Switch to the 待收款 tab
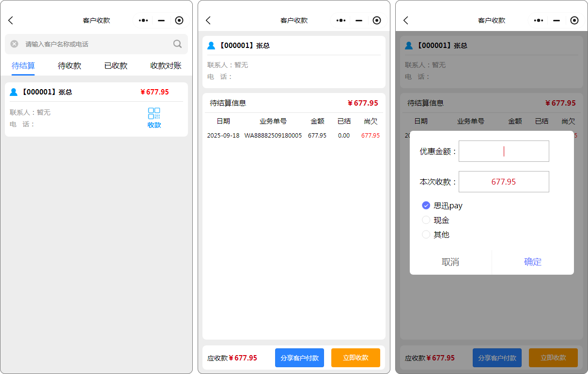The image size is (588, 374). 69,66
